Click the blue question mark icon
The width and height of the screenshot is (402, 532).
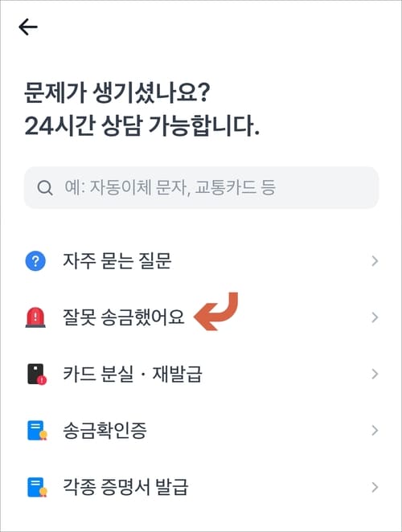click(x=35, y=261)
